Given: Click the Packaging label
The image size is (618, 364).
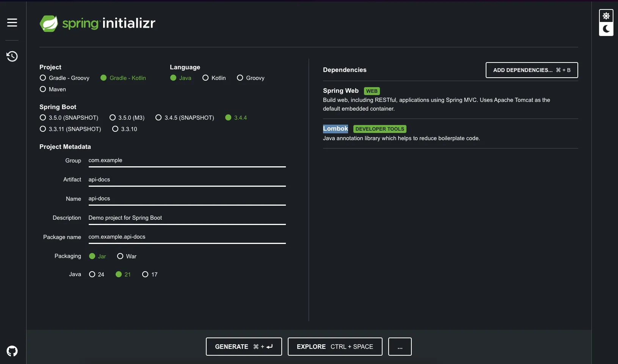Looking at the screenshot, I should pyautogui.click(x=68, y=256).
